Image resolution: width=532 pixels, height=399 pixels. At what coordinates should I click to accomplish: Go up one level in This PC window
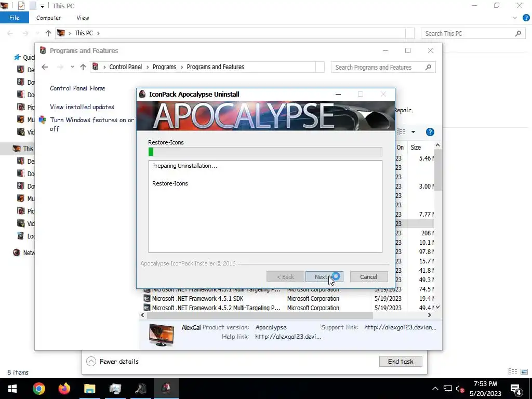click(x=48, y=33)
